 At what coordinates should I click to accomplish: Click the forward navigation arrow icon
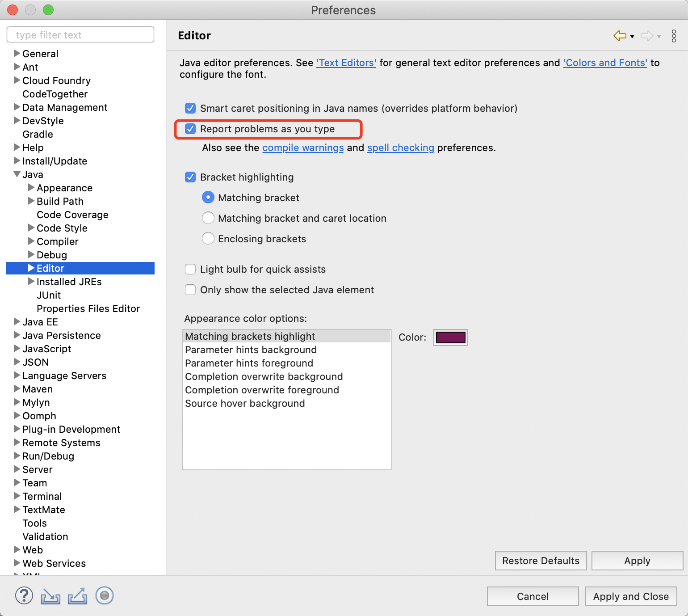(646, 36)
